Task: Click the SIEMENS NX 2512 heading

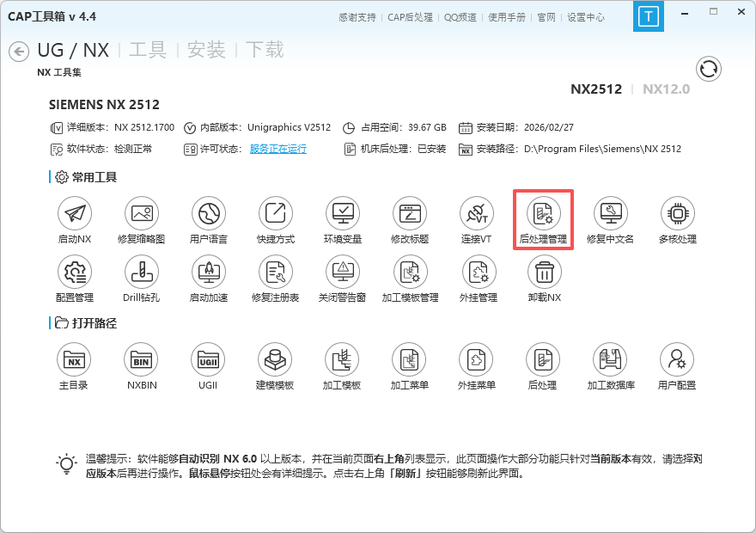Action: (x=104, y=105)
